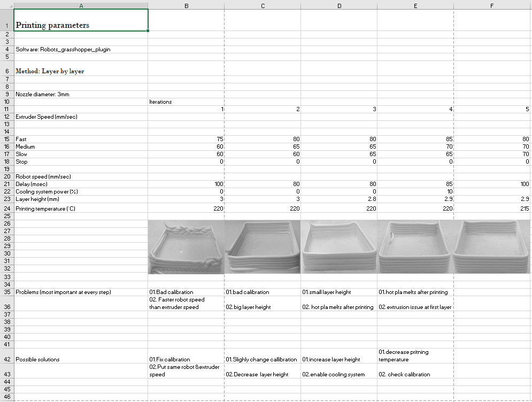Viewport: 532px width, 402px height.
Task: Select iteration 4 print photo
Action: tap(415, 247)
